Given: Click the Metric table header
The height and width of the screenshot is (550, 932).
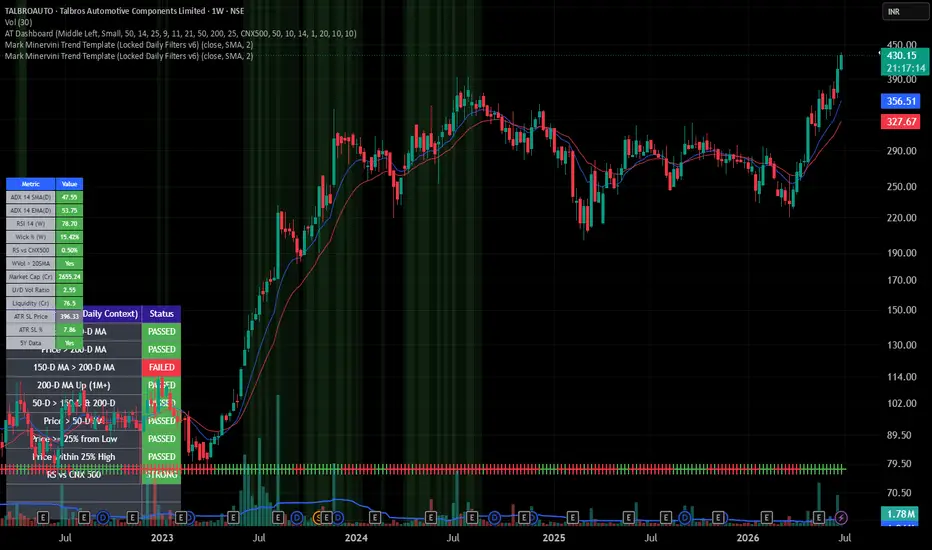Looking at the screenshot, I should pyautogui.click(x=31, y=184).
